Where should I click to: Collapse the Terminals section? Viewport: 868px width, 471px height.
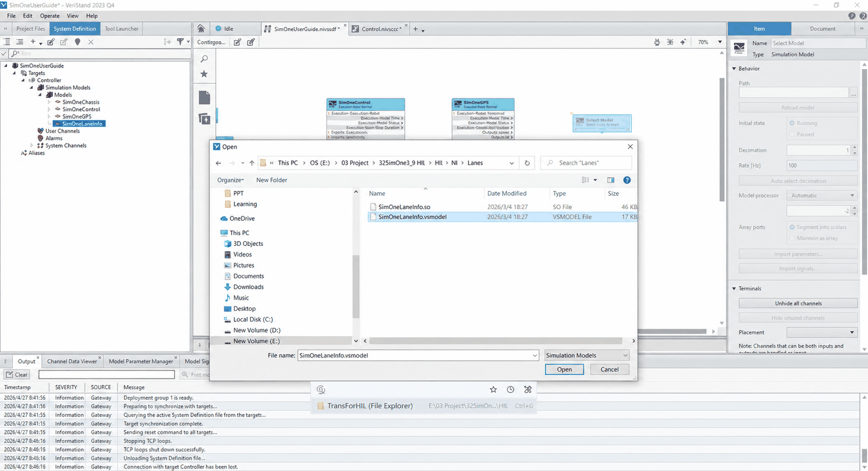pyautogui.click(x=734, y=288)
